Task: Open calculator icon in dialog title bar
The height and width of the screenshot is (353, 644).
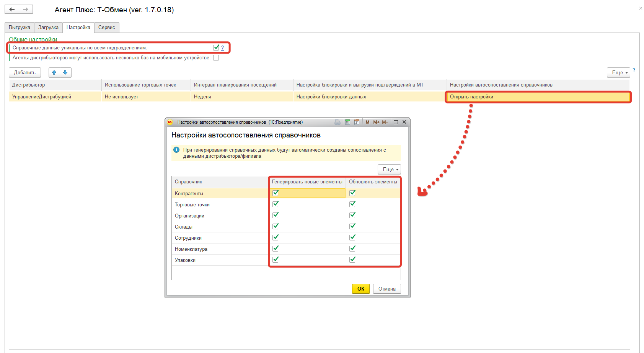Action: click(347, 122)
